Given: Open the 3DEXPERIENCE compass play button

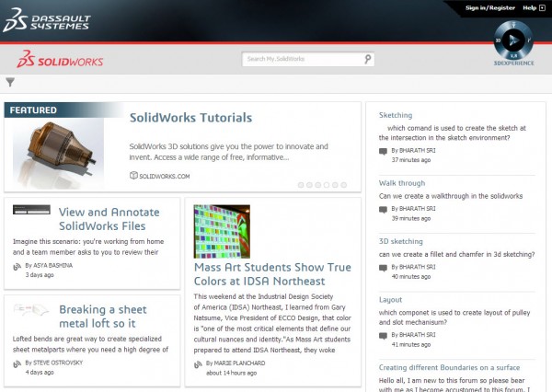Looking at the screenshot, I should tap(513, 40).
